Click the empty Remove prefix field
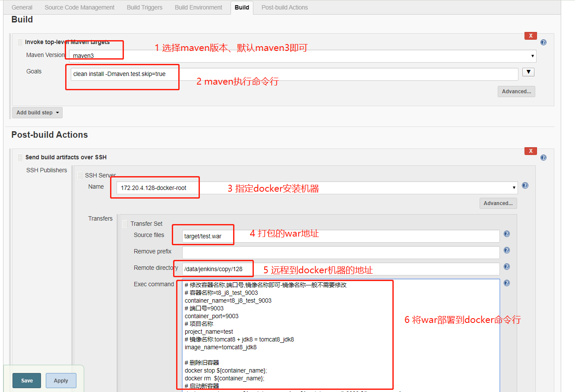The height and width of the screenshot is (392, 575). tap(341, 253)
